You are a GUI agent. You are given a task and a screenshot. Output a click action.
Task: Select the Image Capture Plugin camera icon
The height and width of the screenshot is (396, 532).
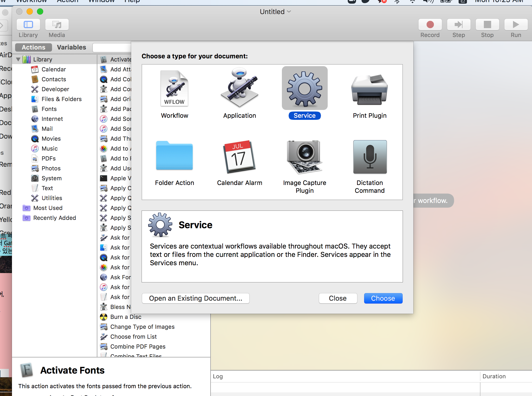point(304,156)
